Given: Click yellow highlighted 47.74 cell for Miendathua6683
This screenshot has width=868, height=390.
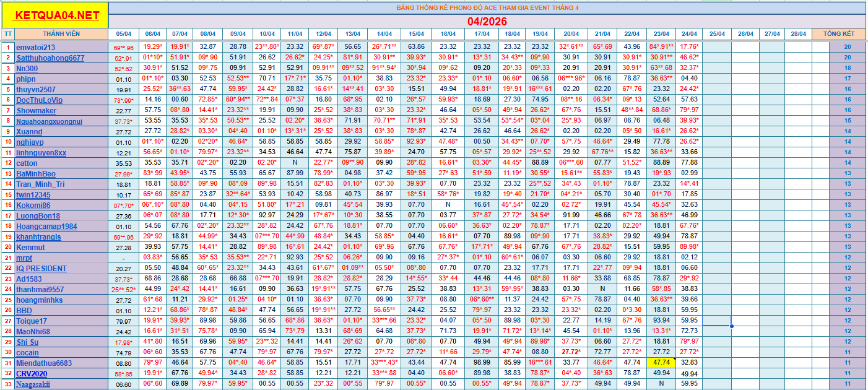Looking at the screenshot, I should 661,363.
